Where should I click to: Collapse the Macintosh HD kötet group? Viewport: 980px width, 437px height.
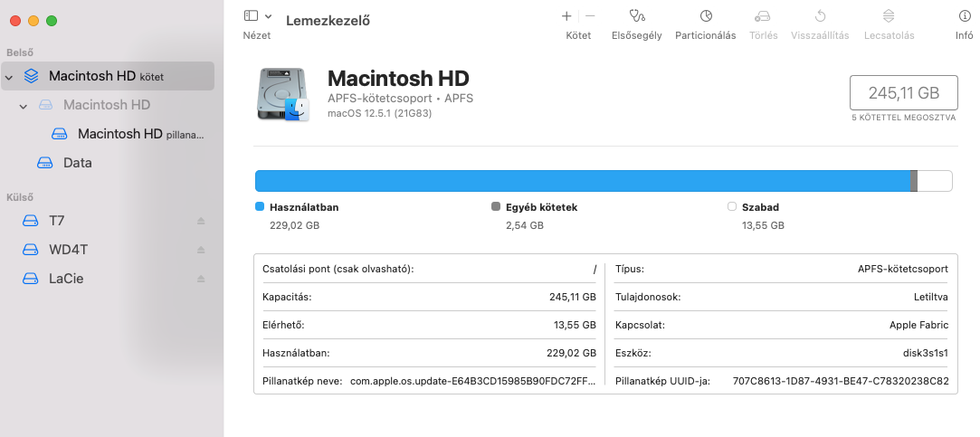9,77
